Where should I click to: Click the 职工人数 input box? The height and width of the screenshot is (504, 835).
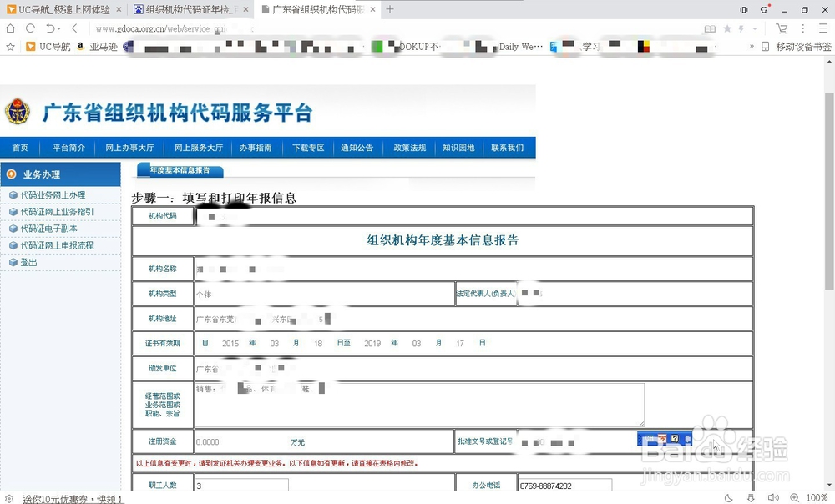[x=242, y=486]
